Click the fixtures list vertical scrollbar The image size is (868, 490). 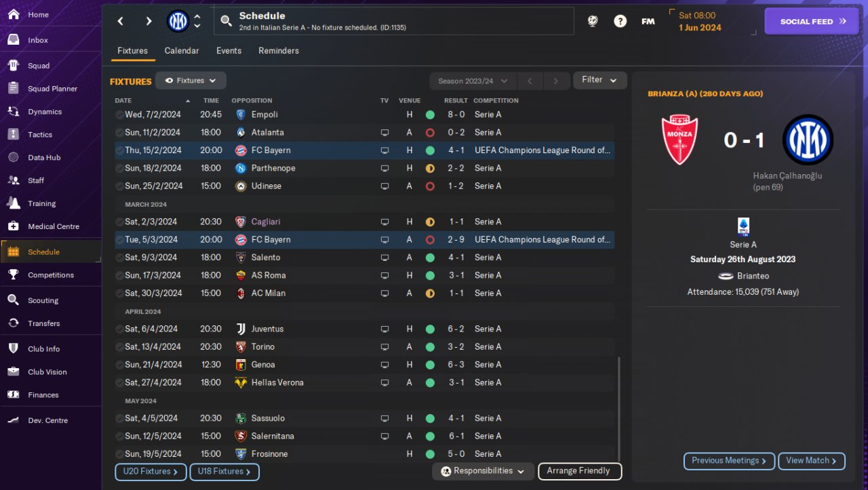pos(618,410)
